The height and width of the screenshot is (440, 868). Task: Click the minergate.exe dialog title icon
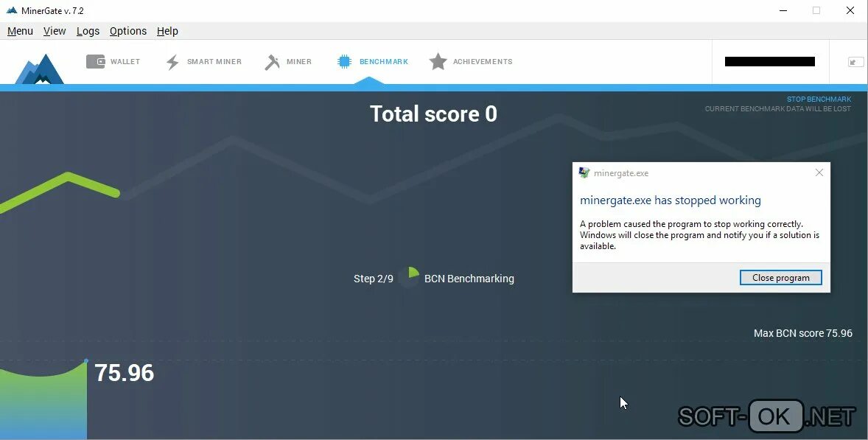point(584,172)
